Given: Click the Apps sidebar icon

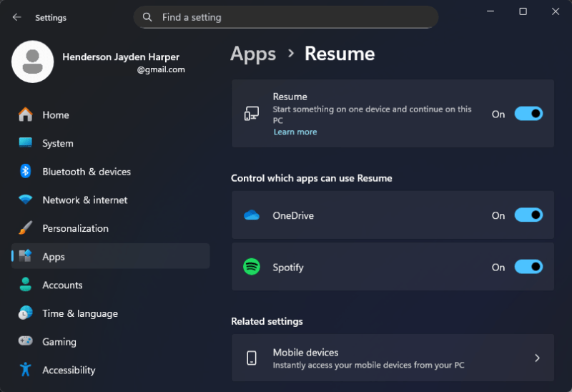Looking at the screenshot, I should click(x=26, y=256).
